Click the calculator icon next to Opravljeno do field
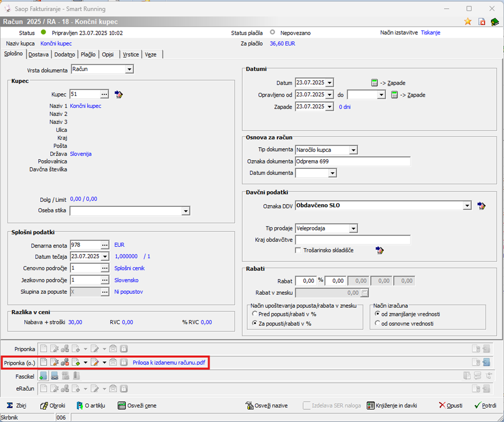Viewport: 504px width, 422px height. tap(394, 95)
